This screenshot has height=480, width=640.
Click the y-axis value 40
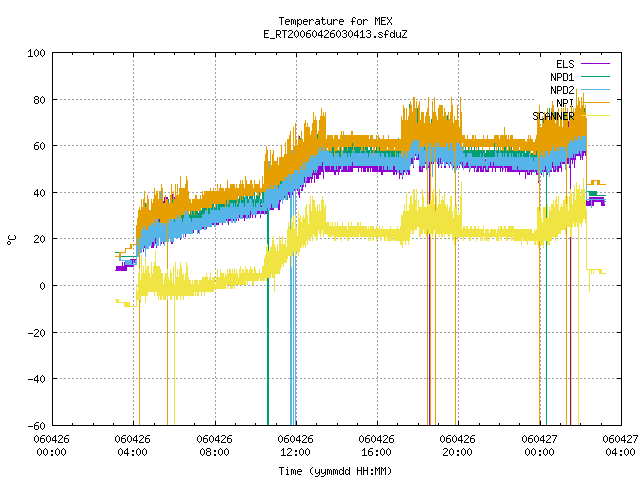coord(39,193)
